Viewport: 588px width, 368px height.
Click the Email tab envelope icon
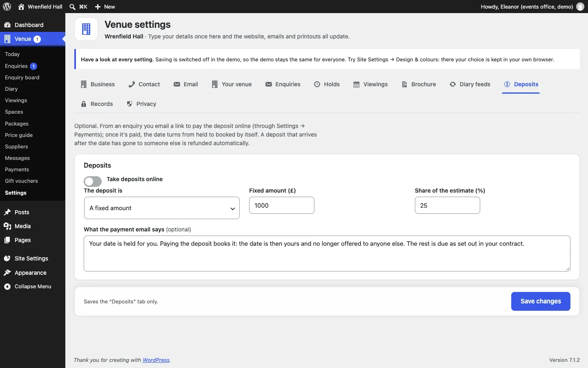177,84
